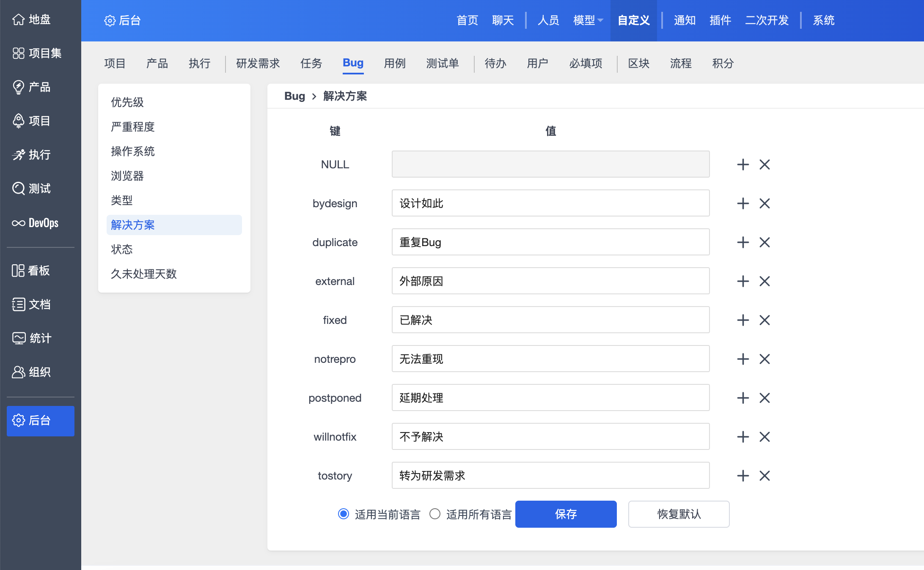
Task: Select 严重程度 in the left list
Action: pyautogui.click(x=133, y=127)
